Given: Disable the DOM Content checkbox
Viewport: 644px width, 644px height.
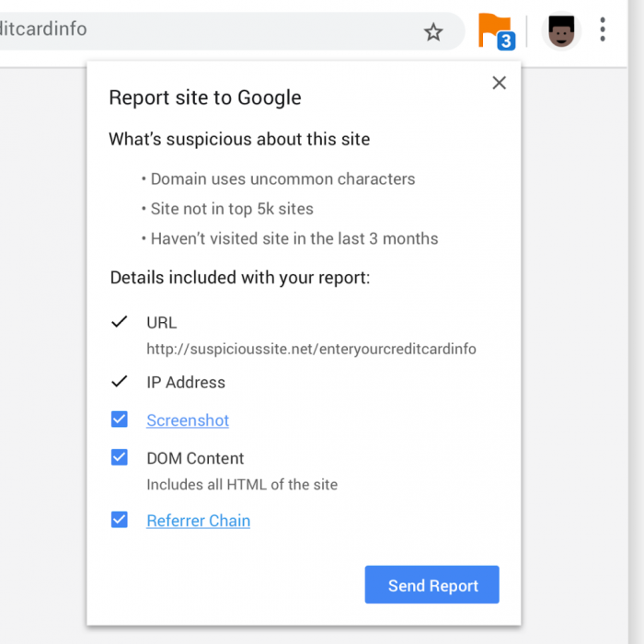Looking at the screenshot, I should tap(120, 457).
